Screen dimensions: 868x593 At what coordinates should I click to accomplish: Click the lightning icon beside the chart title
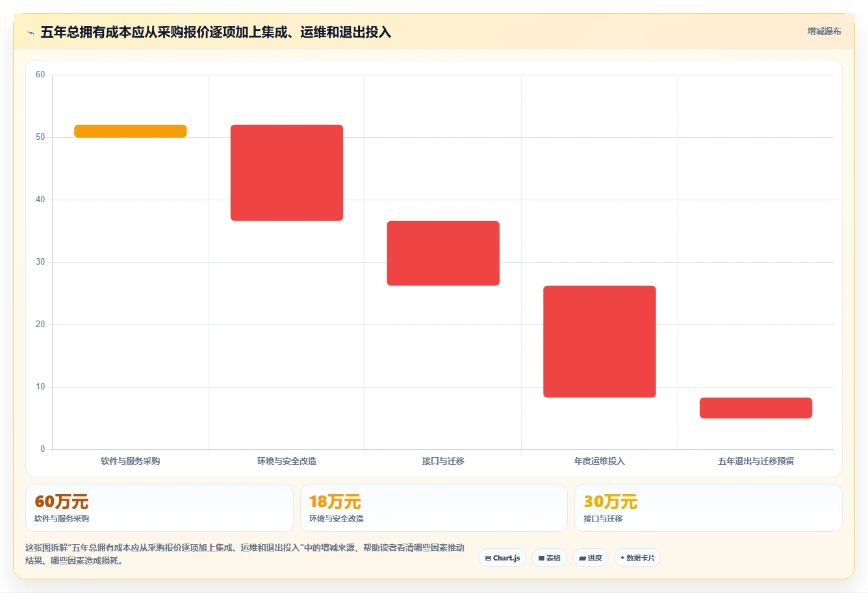pyautogui.click(x=31, y=33)
